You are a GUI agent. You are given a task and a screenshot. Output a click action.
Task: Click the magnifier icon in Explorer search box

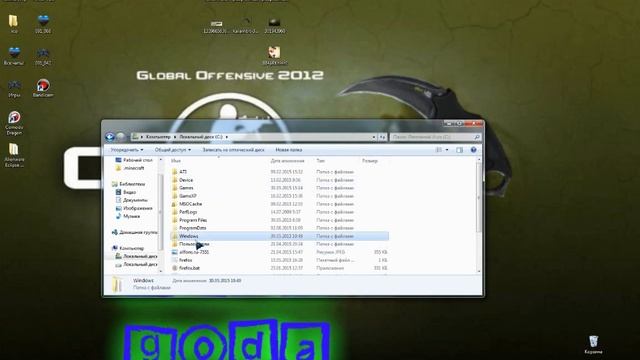point(476,137)
